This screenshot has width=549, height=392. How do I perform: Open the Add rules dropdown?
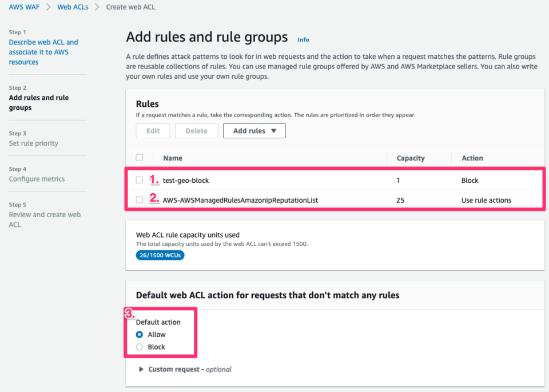[254, 131]
